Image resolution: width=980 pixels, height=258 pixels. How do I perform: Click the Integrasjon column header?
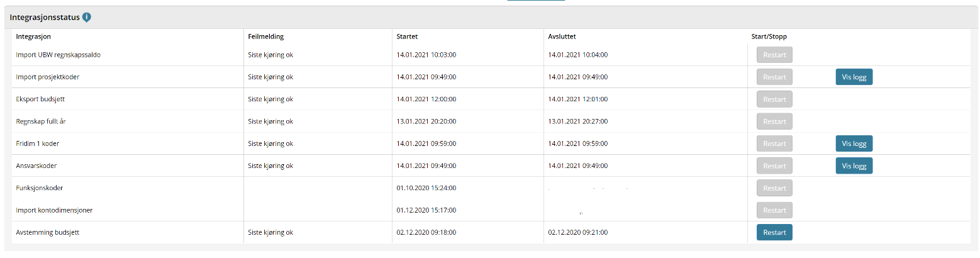[33, 36]
